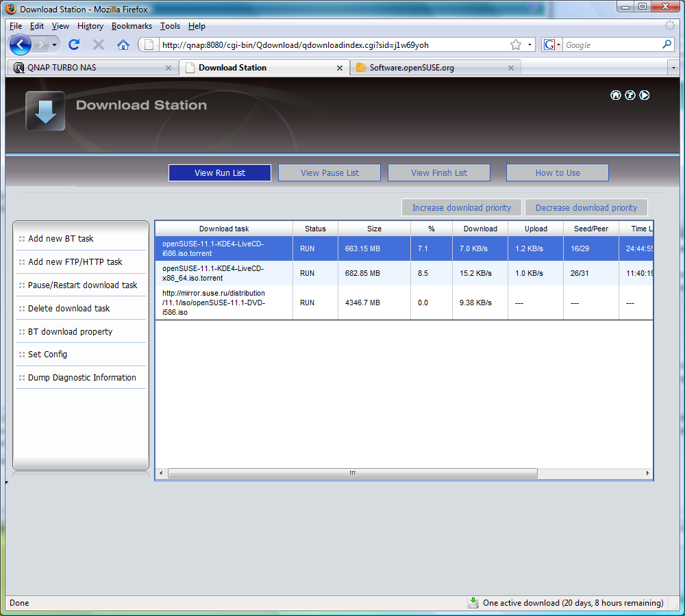Click the Stop loading X icon
The image size is (685, 616).
click(x=99, y=44)
